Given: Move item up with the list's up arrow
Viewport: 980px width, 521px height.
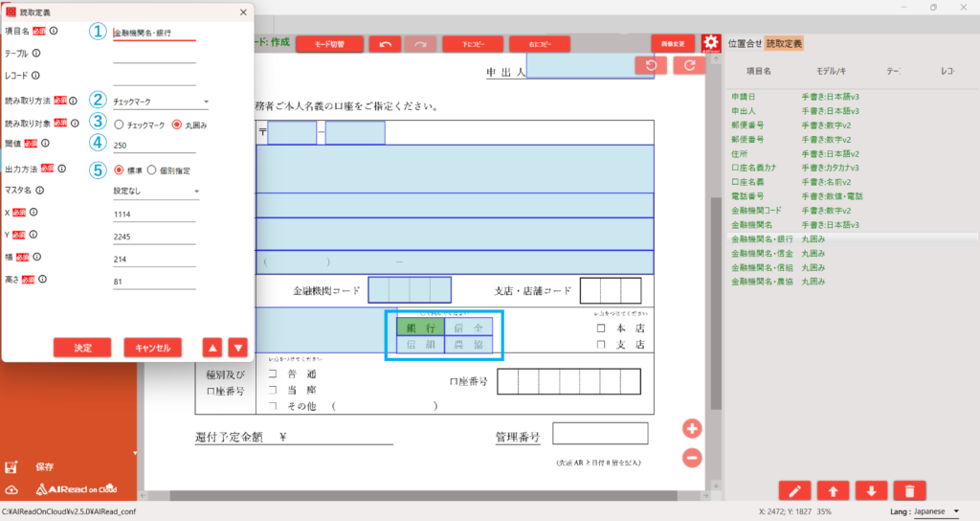Looking at the screenshot, I should pyautogui.click(x=834, y=491).
